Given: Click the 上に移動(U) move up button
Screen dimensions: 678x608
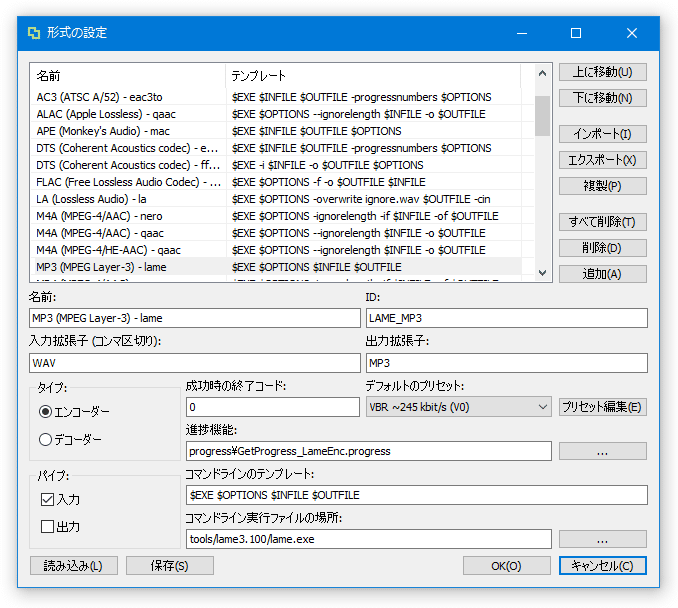Looking at the screenshot, I should pyautogui.click(x=602, y=72).
